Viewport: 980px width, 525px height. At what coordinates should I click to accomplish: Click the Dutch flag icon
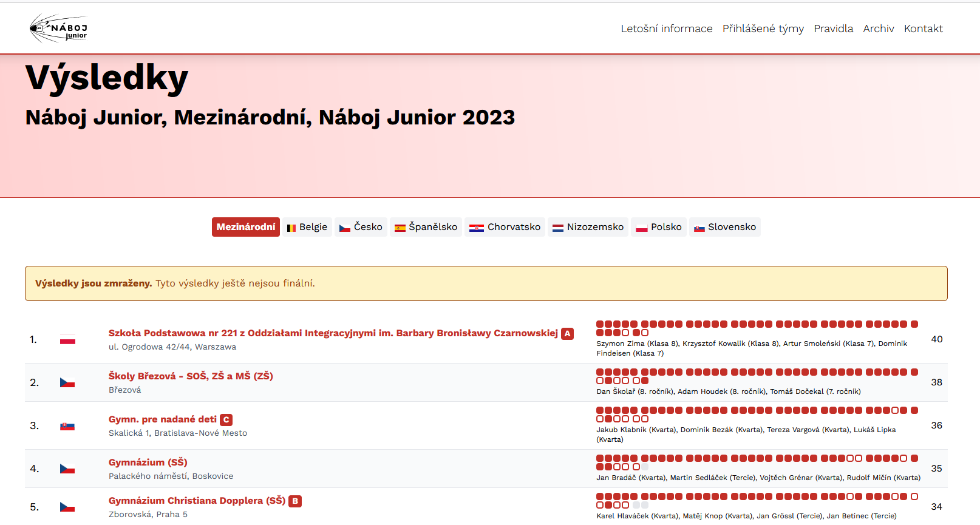558,228
